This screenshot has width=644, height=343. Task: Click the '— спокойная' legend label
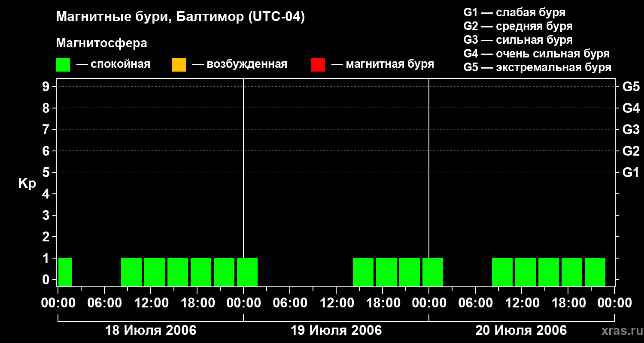113,64
